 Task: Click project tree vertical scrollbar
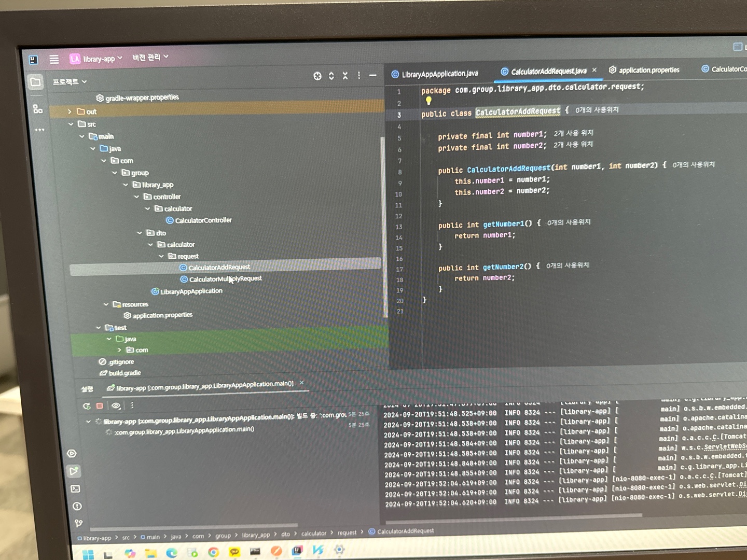(384, 227)
